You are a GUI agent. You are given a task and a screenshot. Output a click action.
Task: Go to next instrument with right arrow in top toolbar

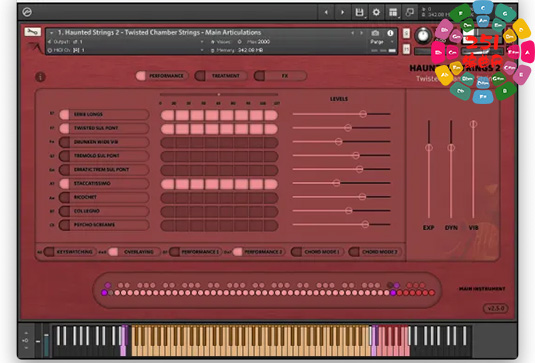point(342,12)
